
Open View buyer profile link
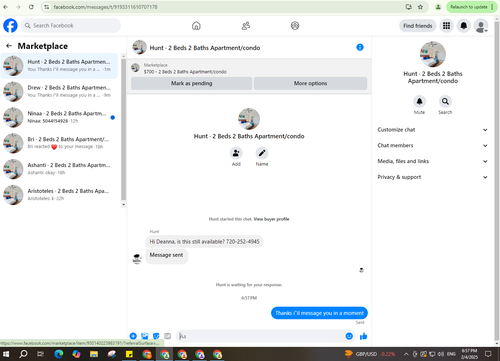[x=271, y=219]
